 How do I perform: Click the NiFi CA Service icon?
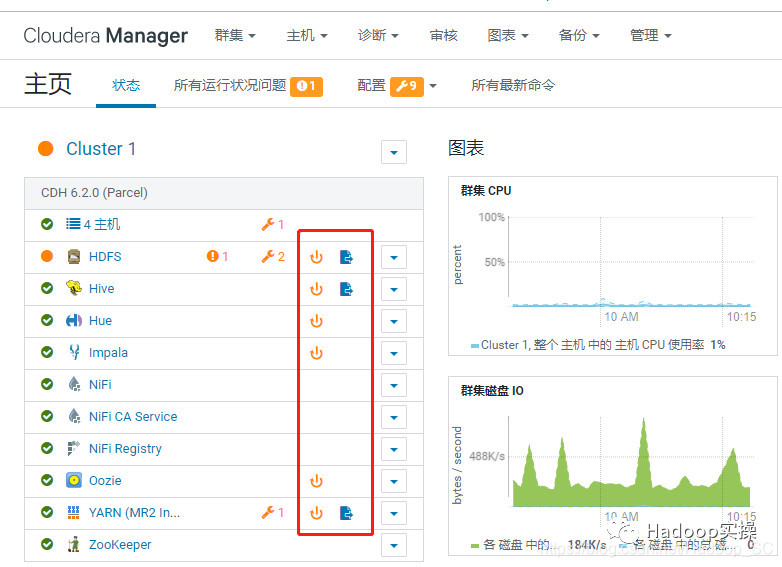[74, 416]
